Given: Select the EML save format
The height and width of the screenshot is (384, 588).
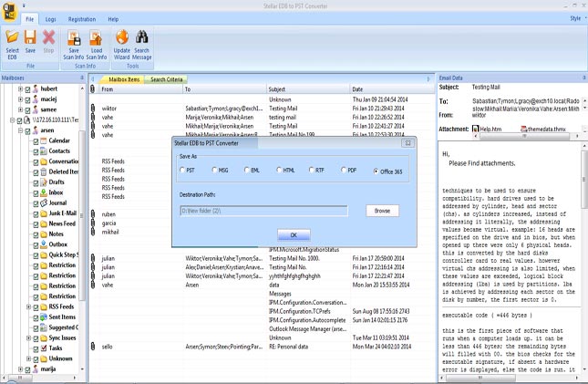Looking at the screenshot, I should [247, 170].
